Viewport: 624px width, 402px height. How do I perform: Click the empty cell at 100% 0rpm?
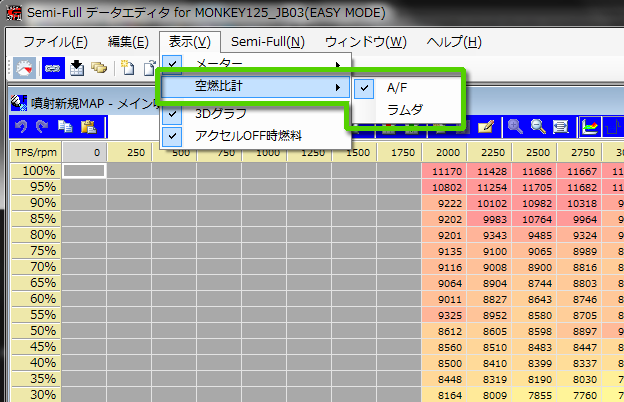click(x=85, y=171)
